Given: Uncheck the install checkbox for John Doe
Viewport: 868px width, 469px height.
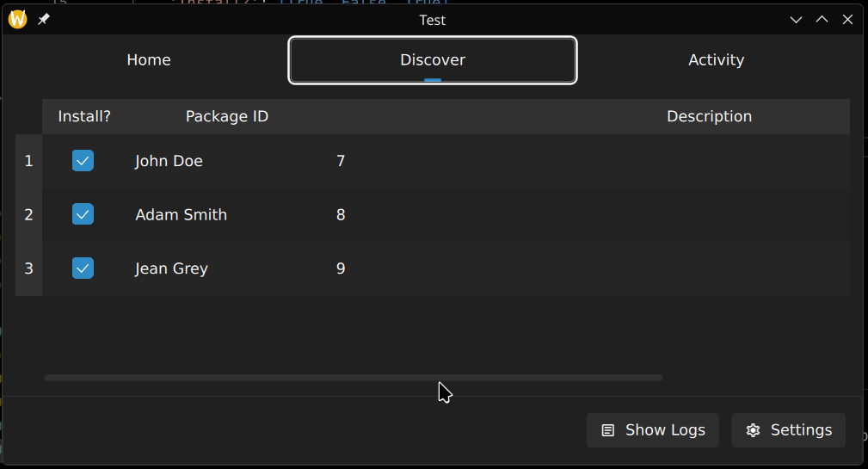Looking at the screenshot, I should pos(83,161).
